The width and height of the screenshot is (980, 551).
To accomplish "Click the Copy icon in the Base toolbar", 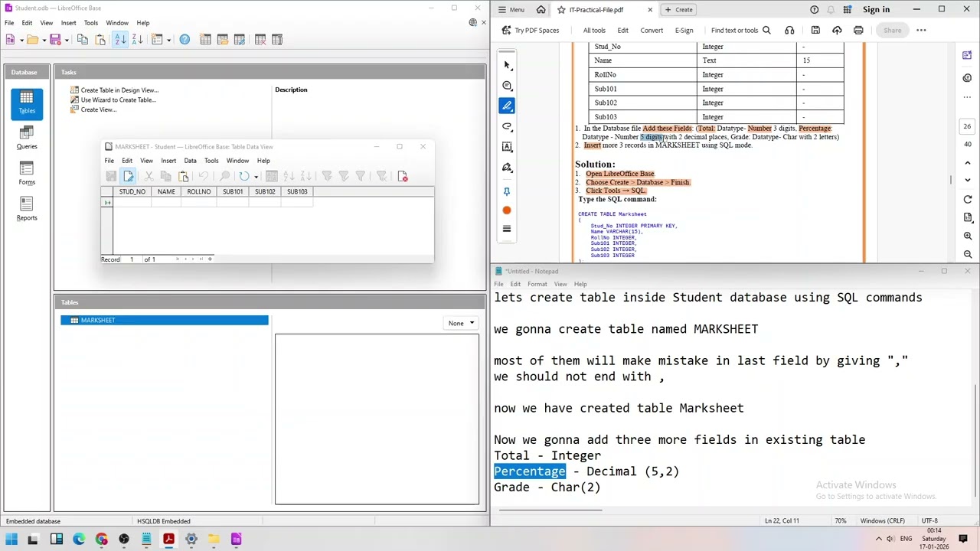I will [x=83, y=40].
